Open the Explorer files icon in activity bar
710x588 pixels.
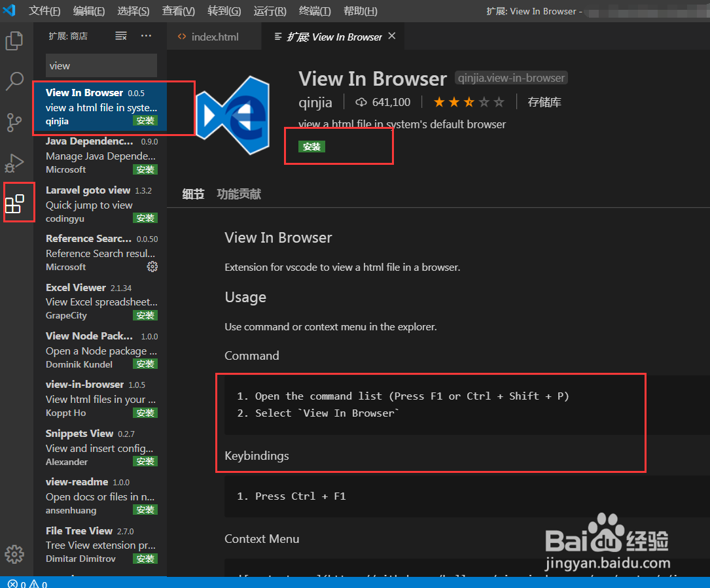[x=14, y=41]
